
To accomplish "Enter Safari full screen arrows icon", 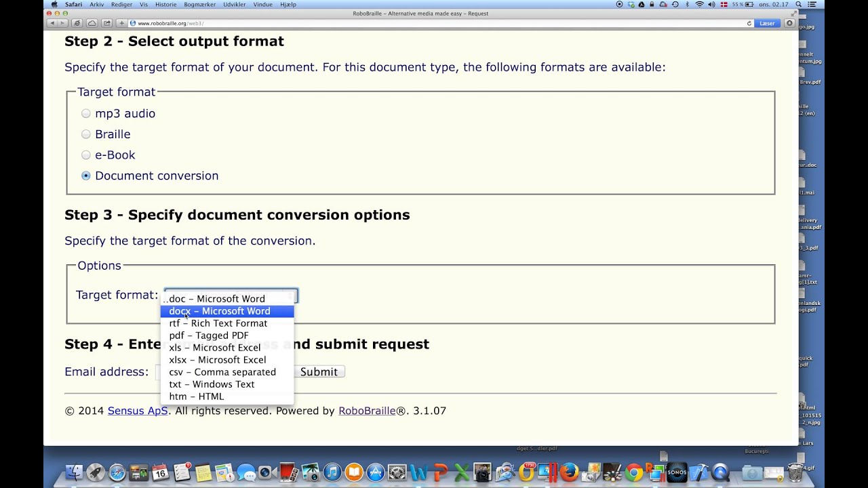I will 794,14.
